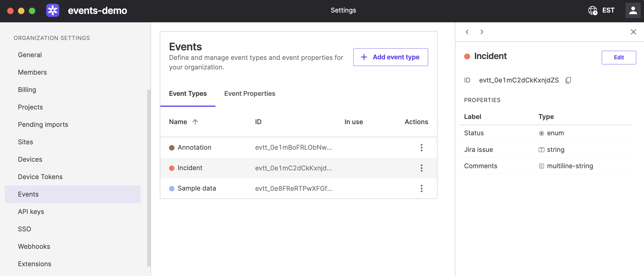The height and width of the screenshot is (276, 644).
Task: Open Webhooks in organization settings
Action: (34, 246)
